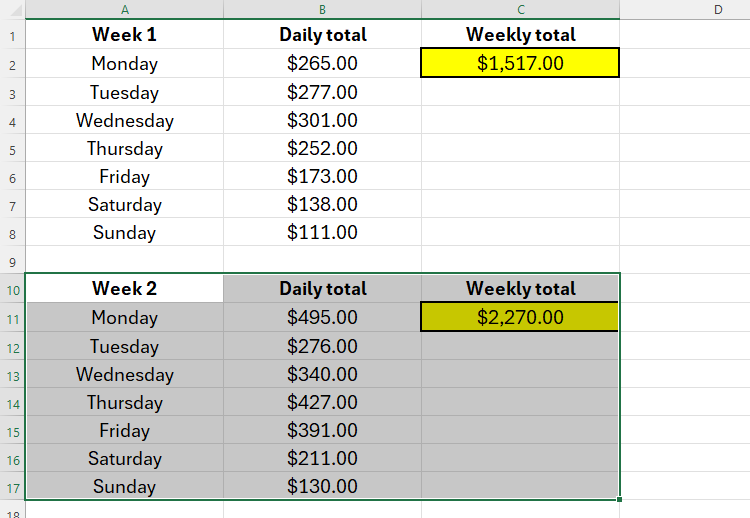
Task: Select row 1 header
Action: click(x=12, y=36)
